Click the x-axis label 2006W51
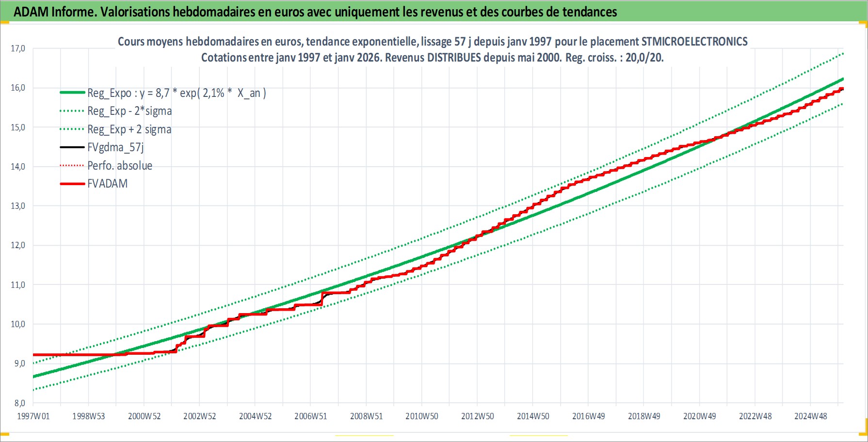Image resolution: width=868 pixels, height=442 pixels. pos(311,416)
